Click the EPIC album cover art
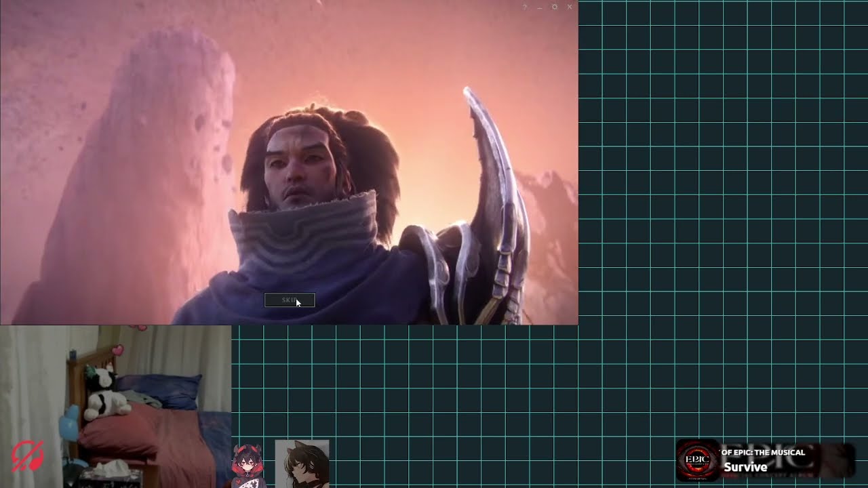 [698, 460]
